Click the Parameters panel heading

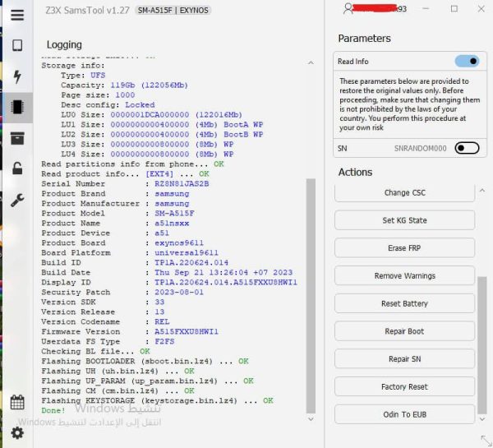(364, 39)
